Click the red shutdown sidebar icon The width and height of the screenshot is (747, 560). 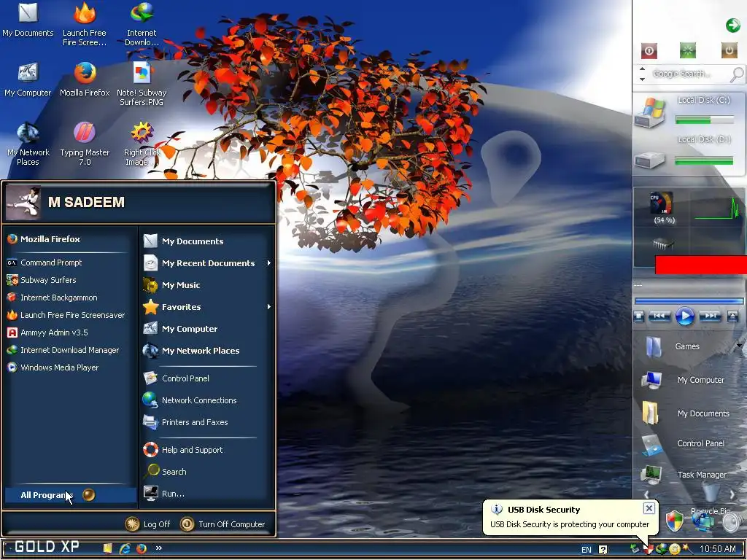(x=649, y=50)
